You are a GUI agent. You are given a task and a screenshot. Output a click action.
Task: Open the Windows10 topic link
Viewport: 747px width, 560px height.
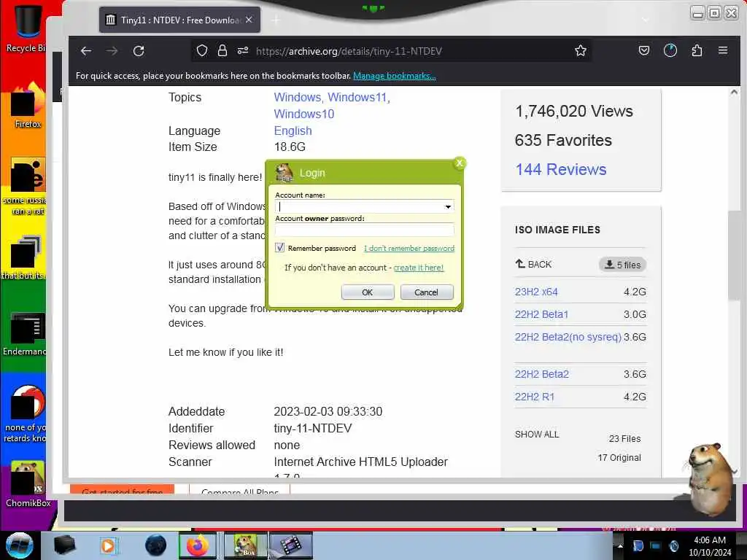tap(304, 114)
